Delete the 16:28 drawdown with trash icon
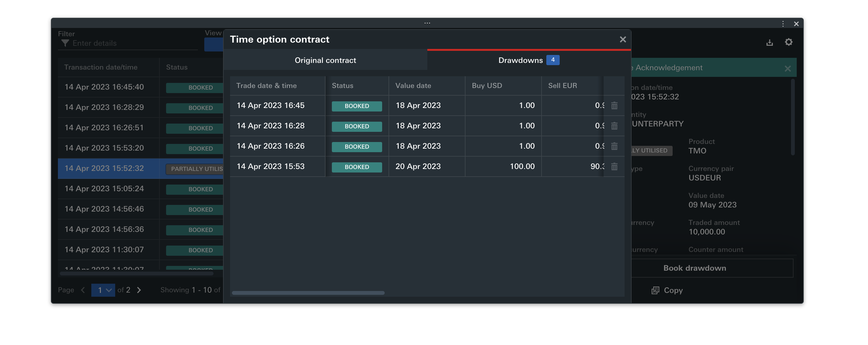 point(614,126)
